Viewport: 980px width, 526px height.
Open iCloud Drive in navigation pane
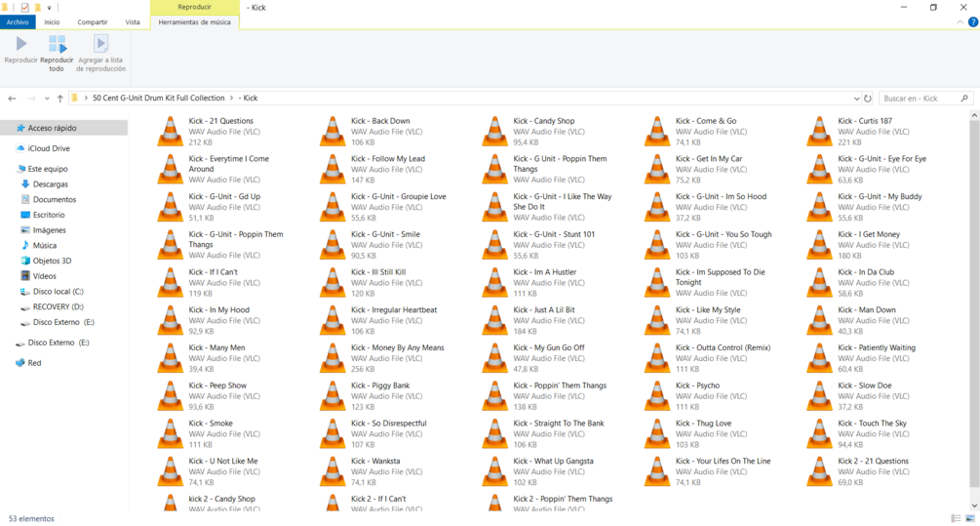click(49, 148)
